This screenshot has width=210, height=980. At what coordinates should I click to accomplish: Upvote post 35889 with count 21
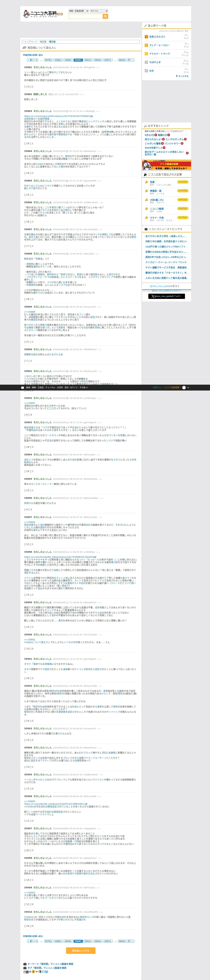pos(25,342)
